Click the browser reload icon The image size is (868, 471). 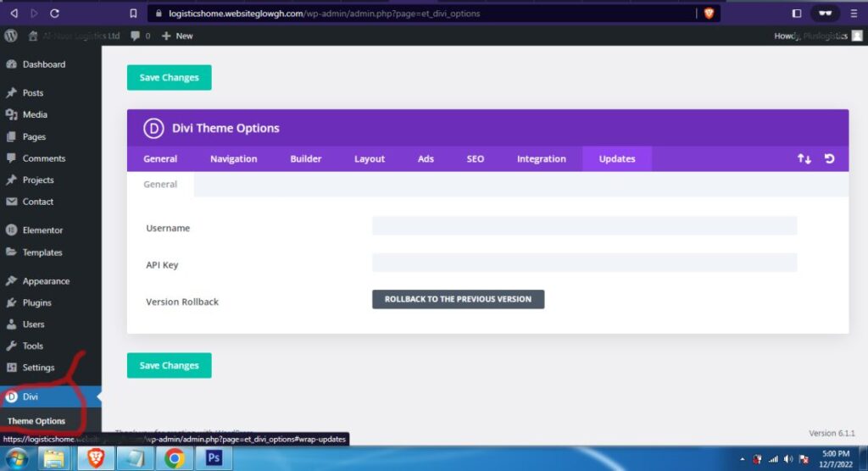pyautogui.click(x=55, y=14)
